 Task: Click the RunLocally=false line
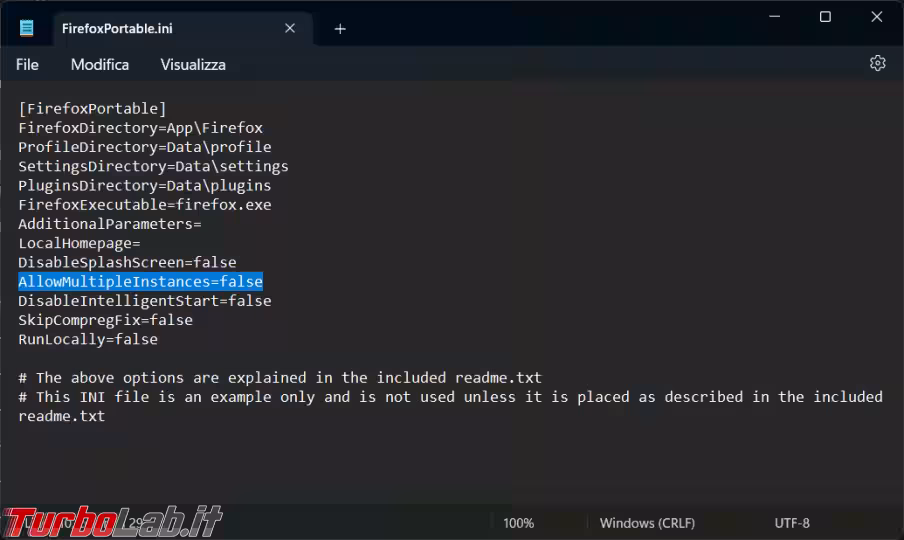point(88,339)
